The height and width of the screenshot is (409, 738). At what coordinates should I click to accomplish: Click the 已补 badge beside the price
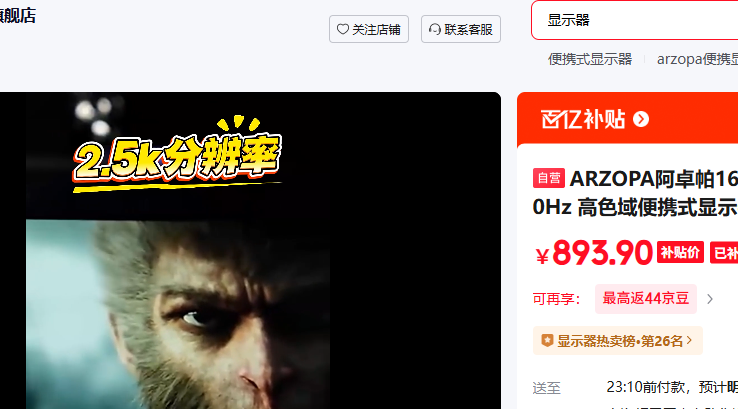click(x=724, y=253)
